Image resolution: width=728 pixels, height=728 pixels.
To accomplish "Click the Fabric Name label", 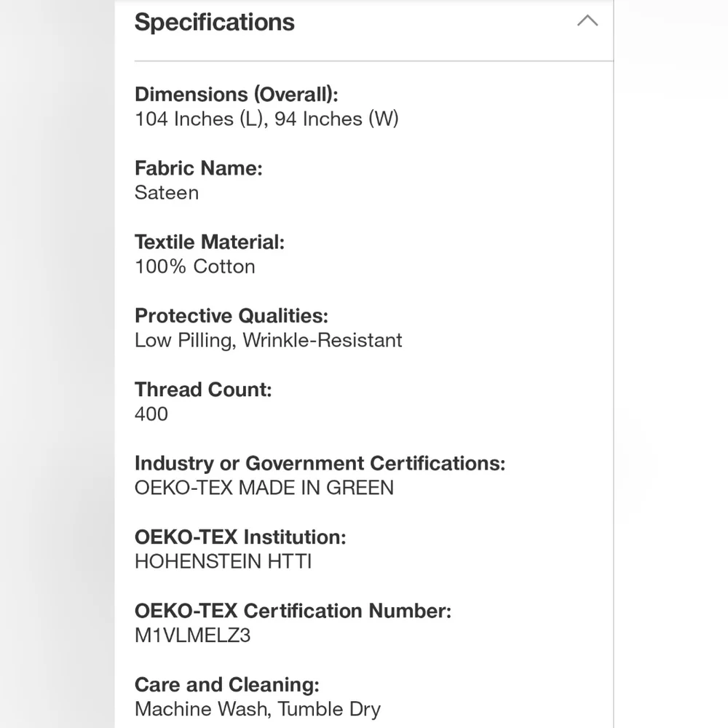I will [x=198, y=168].
